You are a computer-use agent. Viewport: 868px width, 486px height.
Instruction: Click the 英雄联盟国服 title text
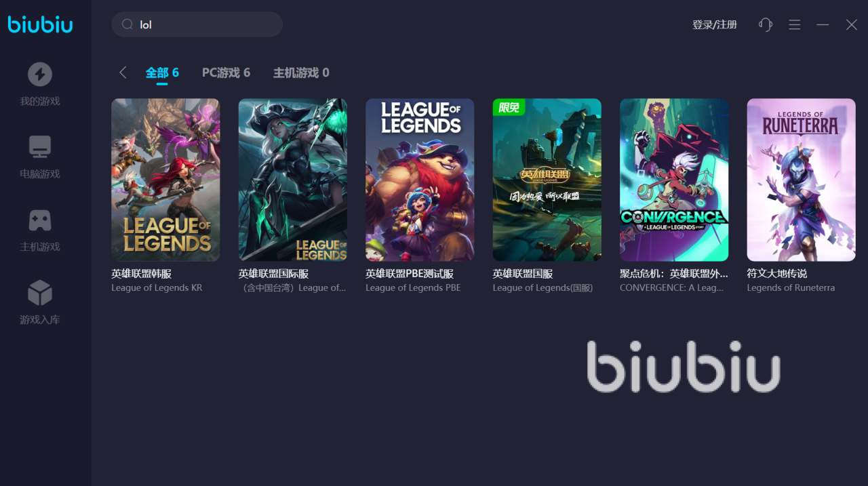pos(523,274)
